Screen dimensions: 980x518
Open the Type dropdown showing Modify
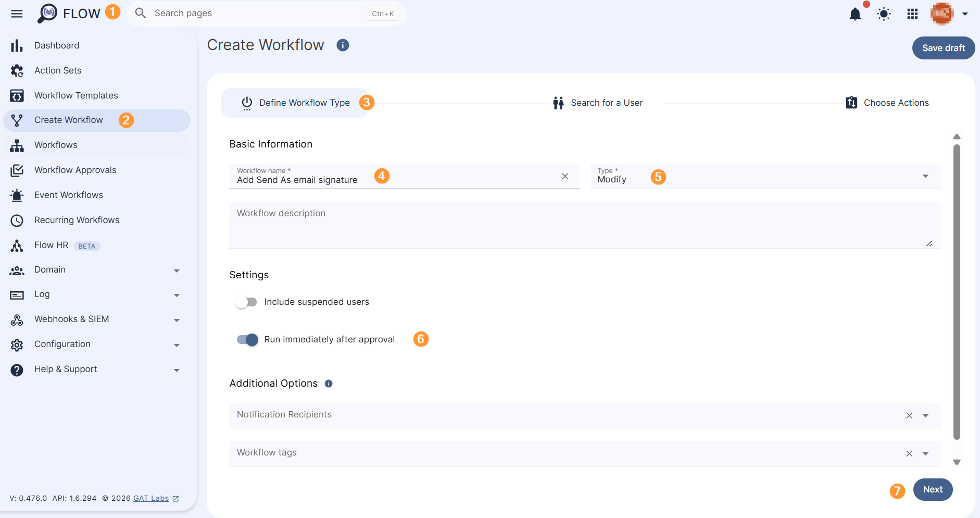(765, 176)
